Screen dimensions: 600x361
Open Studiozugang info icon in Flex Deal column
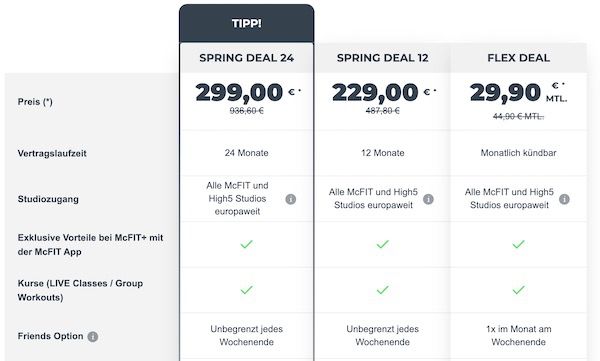(564, 199)
